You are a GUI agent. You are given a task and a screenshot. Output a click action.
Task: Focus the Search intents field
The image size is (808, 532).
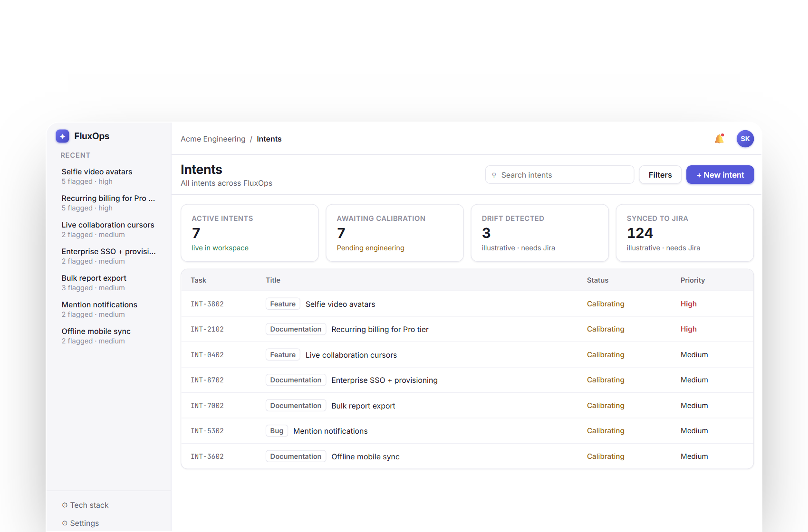point(559,175)
